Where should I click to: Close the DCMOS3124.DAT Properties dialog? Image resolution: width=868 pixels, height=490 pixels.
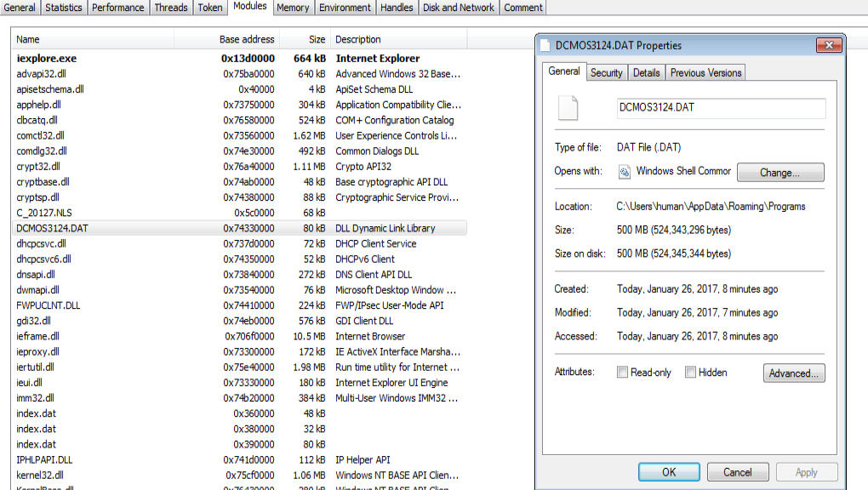pyautogui.click(x=825, y=45)
